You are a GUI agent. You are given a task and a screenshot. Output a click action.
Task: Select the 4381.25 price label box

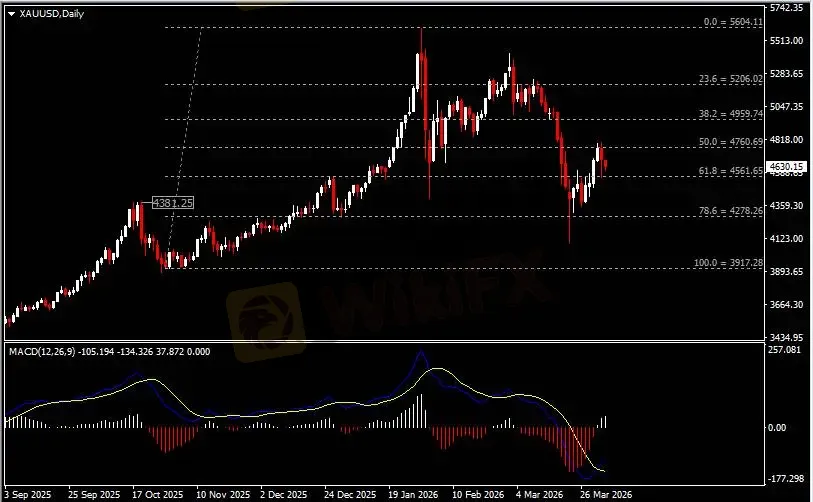[x=173, y=203]
